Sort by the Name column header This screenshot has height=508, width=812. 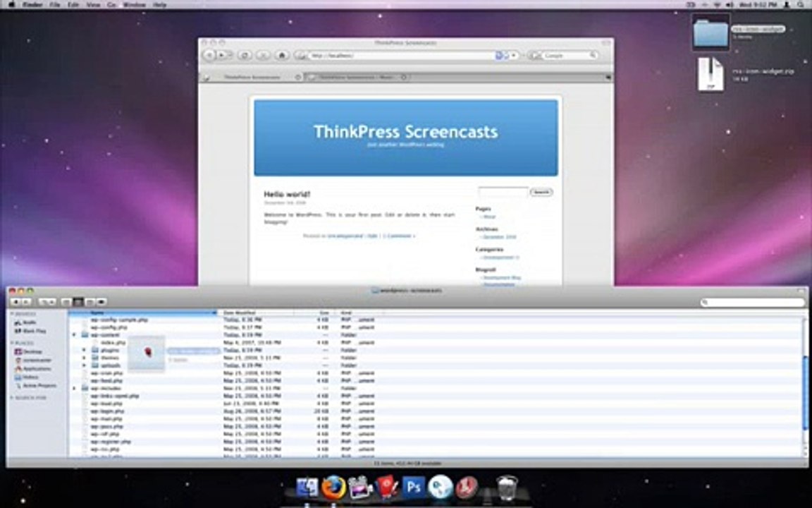[143, 313]
